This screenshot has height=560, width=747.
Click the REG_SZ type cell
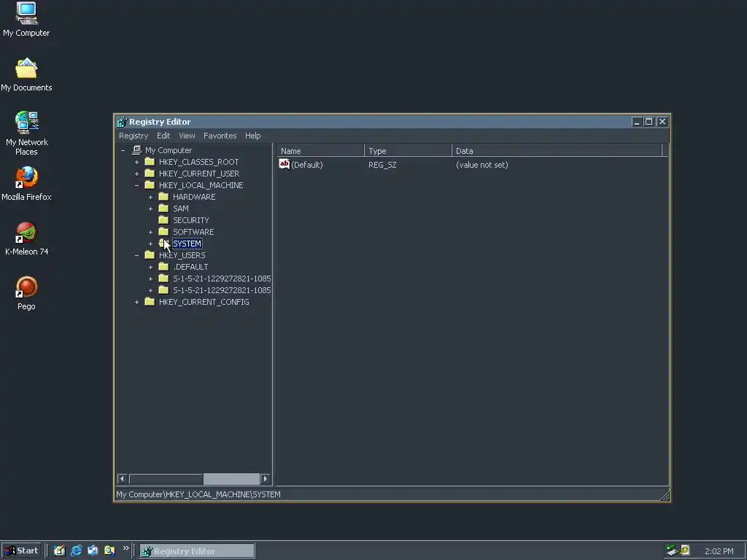382,165
